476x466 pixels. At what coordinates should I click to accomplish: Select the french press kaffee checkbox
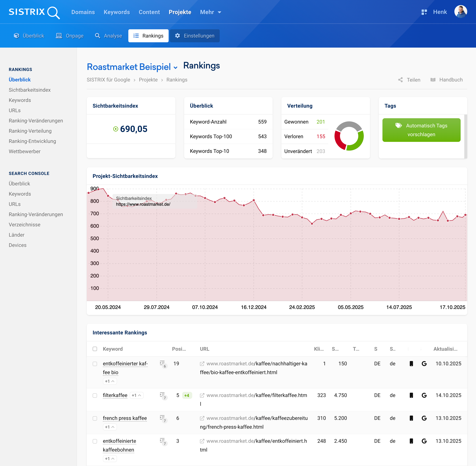[95, 418]
